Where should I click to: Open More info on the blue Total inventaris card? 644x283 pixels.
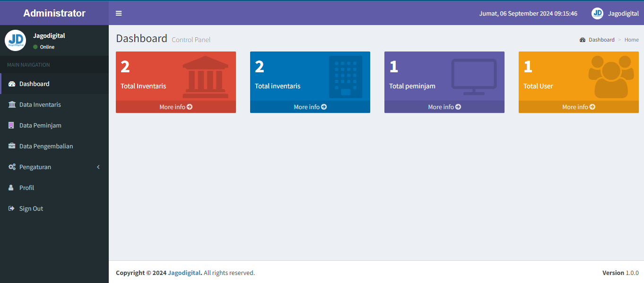tap(310, 107)
